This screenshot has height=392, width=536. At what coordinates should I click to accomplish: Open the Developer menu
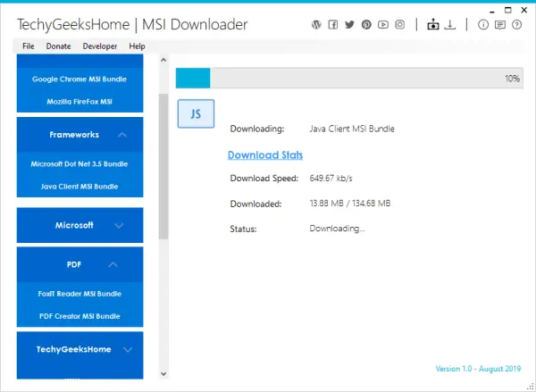click(100, 46)
